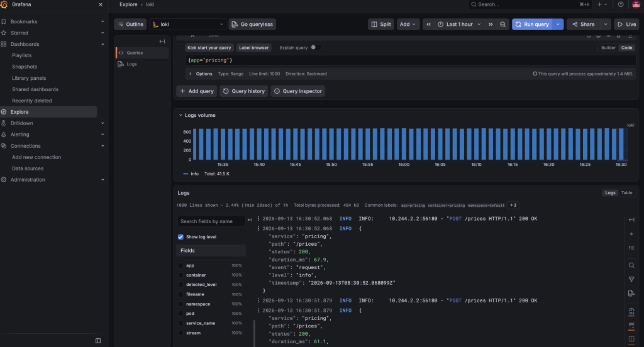Viewport: 644px width, 347px height.
Task: Open the help question mark icon
Action: click(621, 4)
